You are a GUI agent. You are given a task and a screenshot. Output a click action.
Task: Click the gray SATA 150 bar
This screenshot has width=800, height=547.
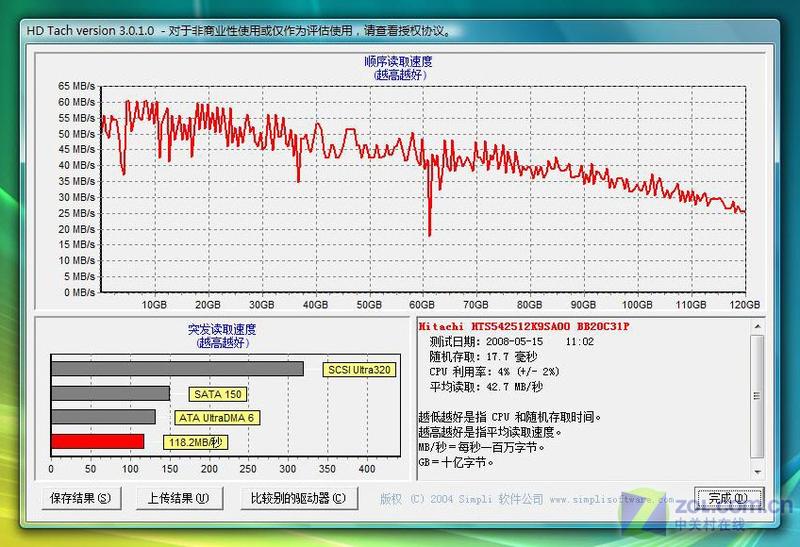click(111, 393)
